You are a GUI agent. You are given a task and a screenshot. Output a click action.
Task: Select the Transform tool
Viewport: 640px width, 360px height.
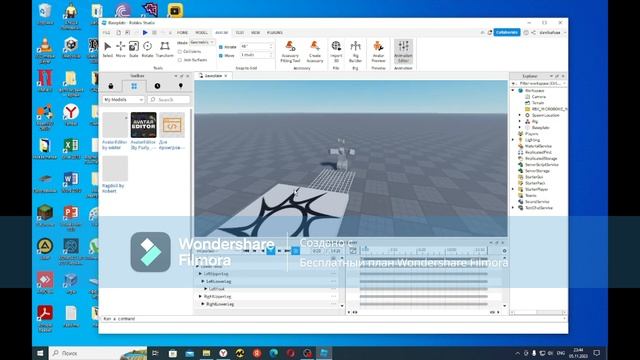click(164, 49)
